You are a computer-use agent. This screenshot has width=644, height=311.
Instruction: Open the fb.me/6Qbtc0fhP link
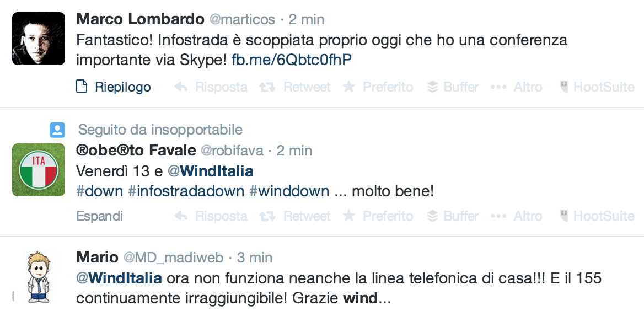tap(292, 60)
